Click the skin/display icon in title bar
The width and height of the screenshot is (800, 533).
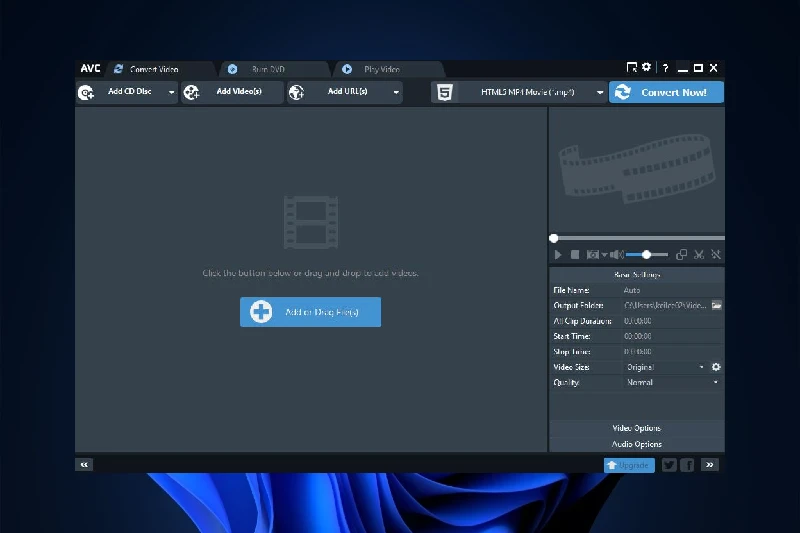click(632, 67)
